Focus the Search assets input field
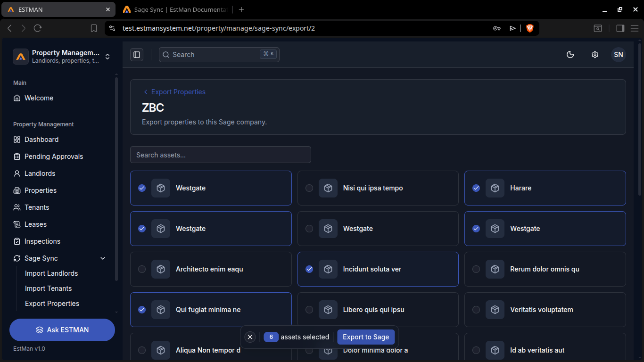 [x=221, y=155]
